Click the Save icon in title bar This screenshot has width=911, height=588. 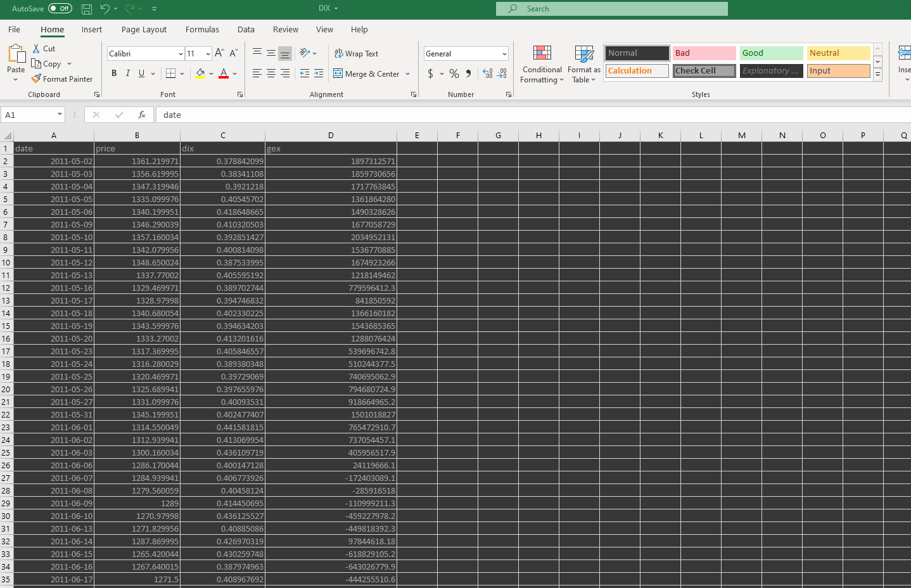[87, 9]
